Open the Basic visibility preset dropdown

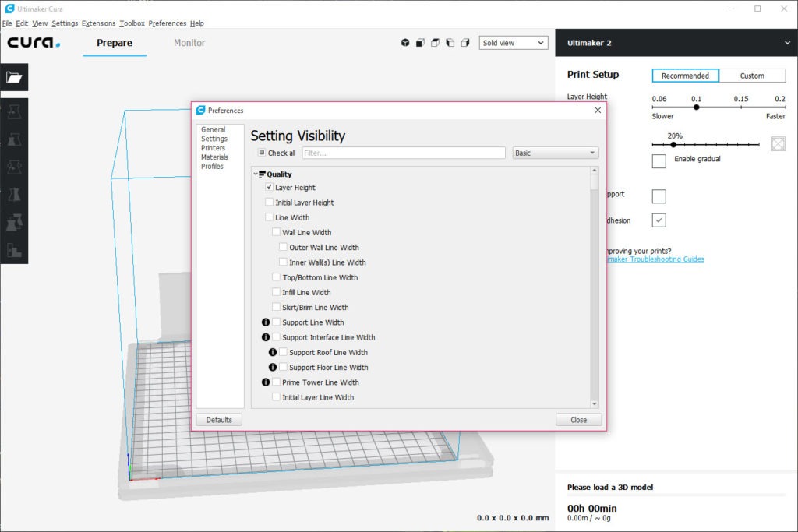pyautogui.click(x=555, y=153)
